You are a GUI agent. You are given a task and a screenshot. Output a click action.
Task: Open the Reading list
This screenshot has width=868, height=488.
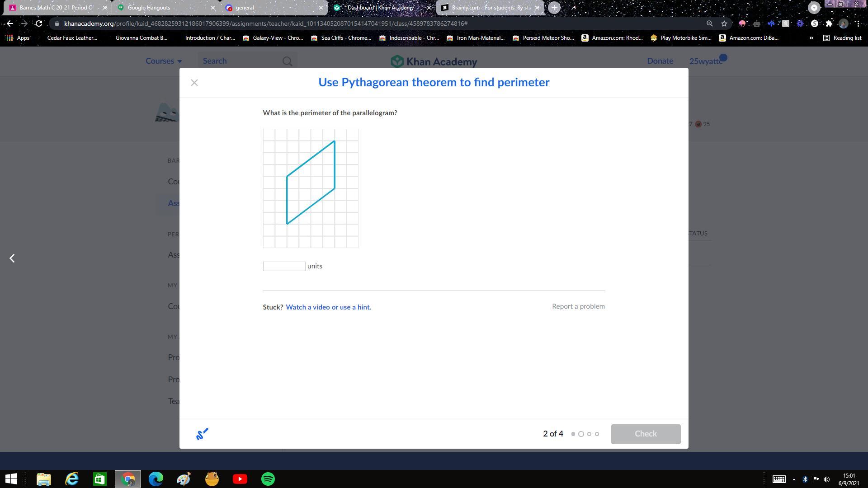[842, 38]
